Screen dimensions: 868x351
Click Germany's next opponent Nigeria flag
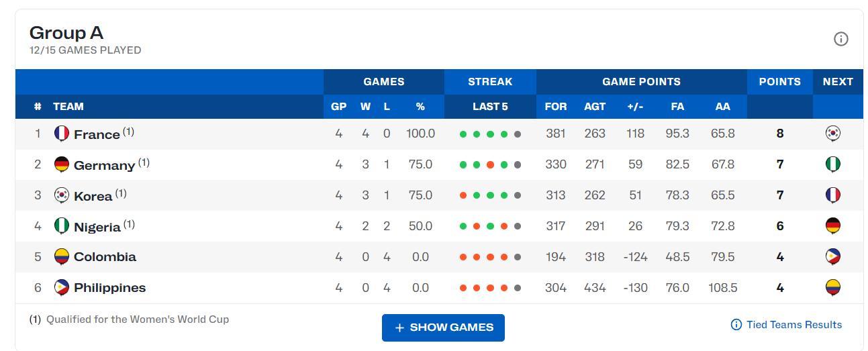point(832,164)
